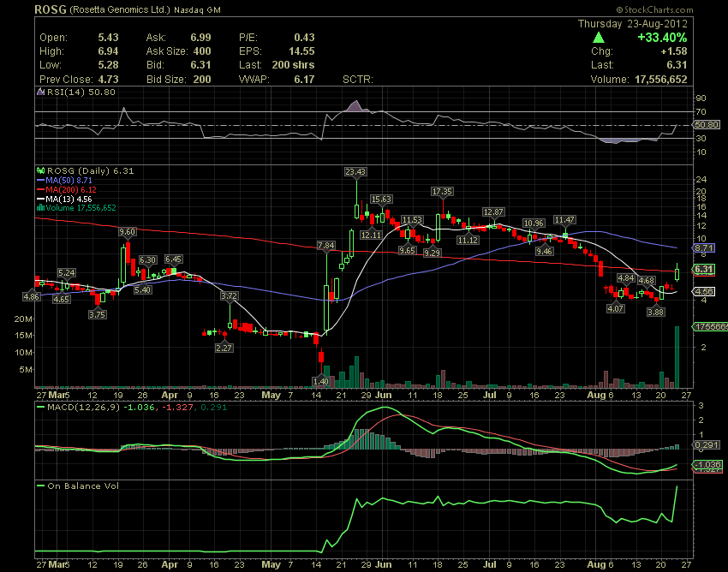
Task: Click the 23.43 peak price label
Action: tap(355, 172)
